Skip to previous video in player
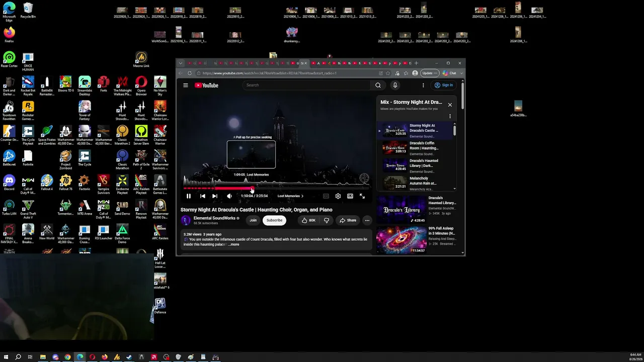This screenshot has height=362, width=644. tap(202, 196)
